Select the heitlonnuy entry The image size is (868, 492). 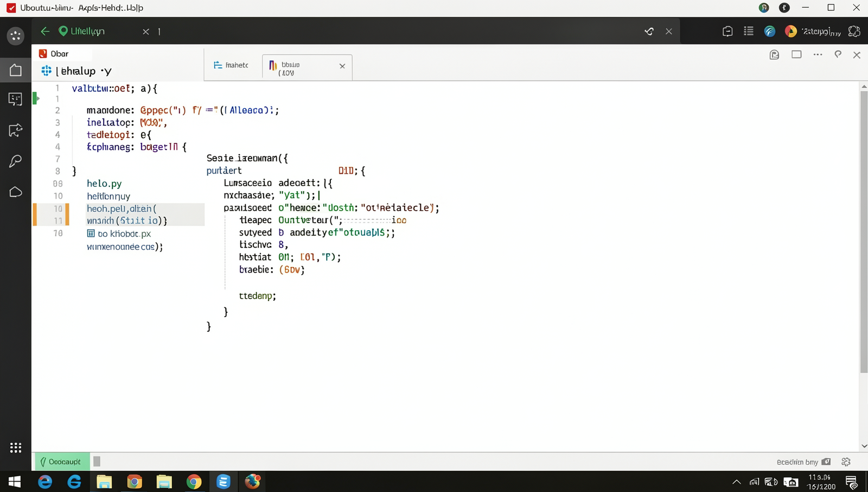click(x=108, y=196)
